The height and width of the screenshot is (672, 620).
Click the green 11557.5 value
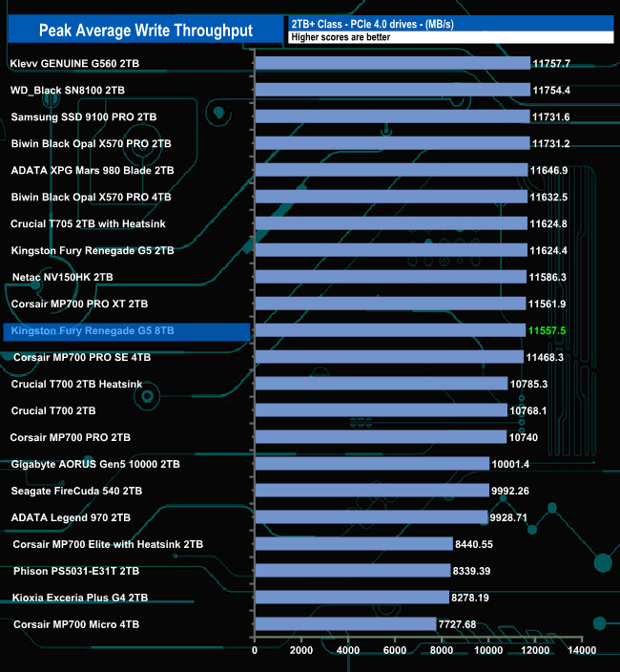point(547,330)
